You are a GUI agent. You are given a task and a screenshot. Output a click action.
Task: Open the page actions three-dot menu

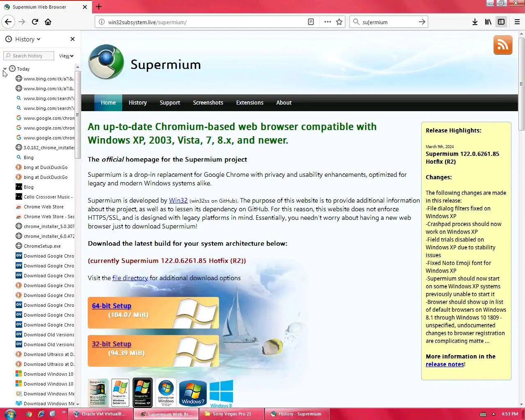pyautogui.click(x=327, y=22)
